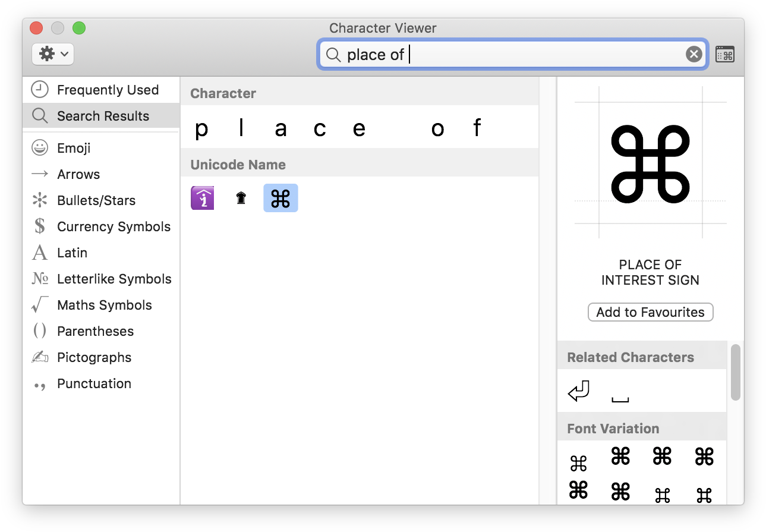Open the gear action menu

coord(52,53)
